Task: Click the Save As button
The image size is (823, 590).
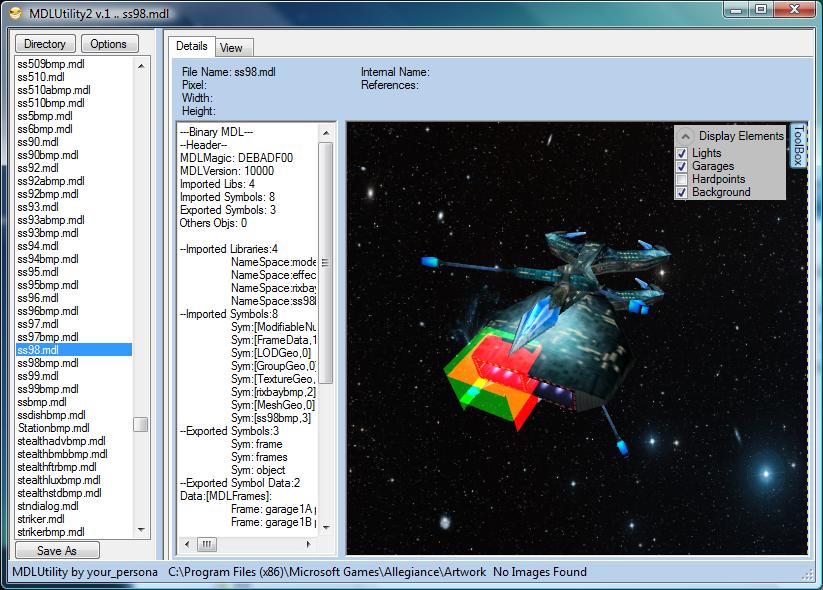Action: pyautogui.click(x=57, y=551)
